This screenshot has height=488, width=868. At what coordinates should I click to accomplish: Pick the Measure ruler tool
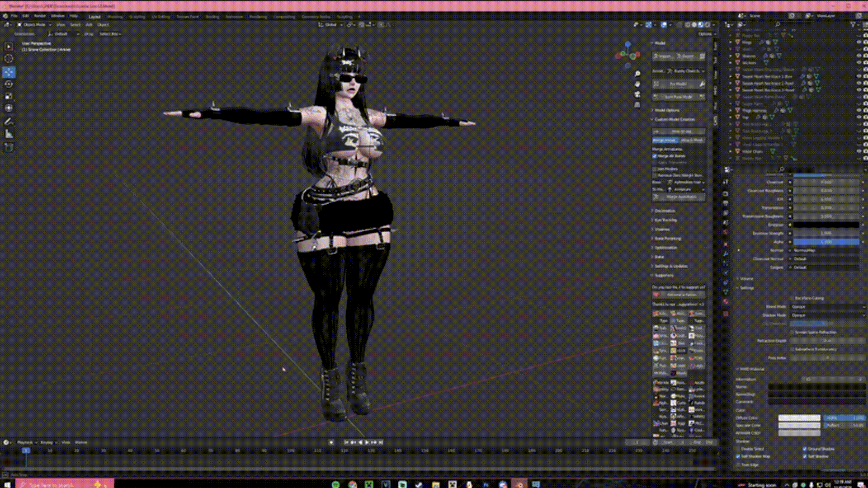(x=9, y=134)
